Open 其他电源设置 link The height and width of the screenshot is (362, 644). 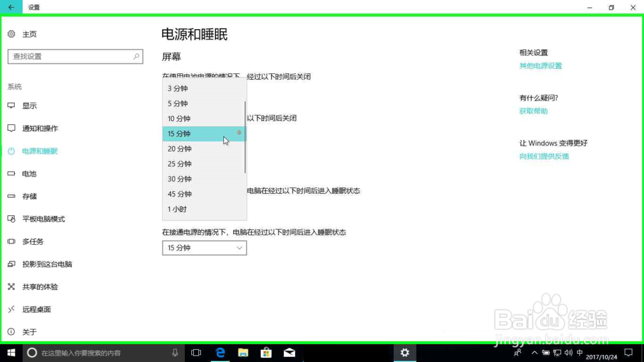tap(540, 66)
